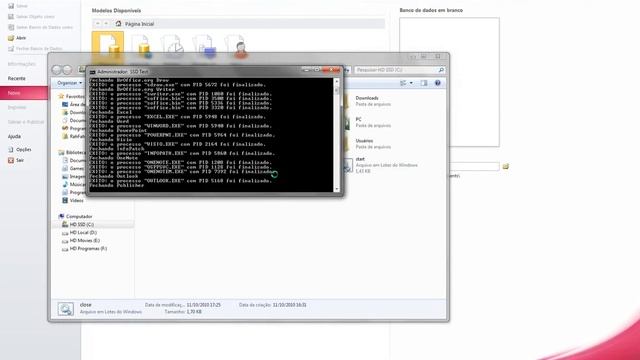Toggle the Explorer preview pane button
The height and width of the screenshot is (360, 640).
[x=424, y=83]
